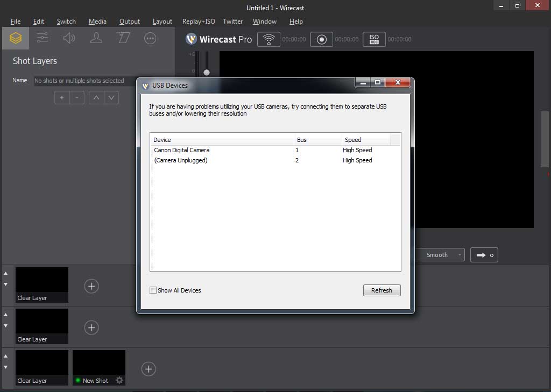Click the green live indicator on New Shot
This screenshot has width=551, height=392.
pos(78,380)
